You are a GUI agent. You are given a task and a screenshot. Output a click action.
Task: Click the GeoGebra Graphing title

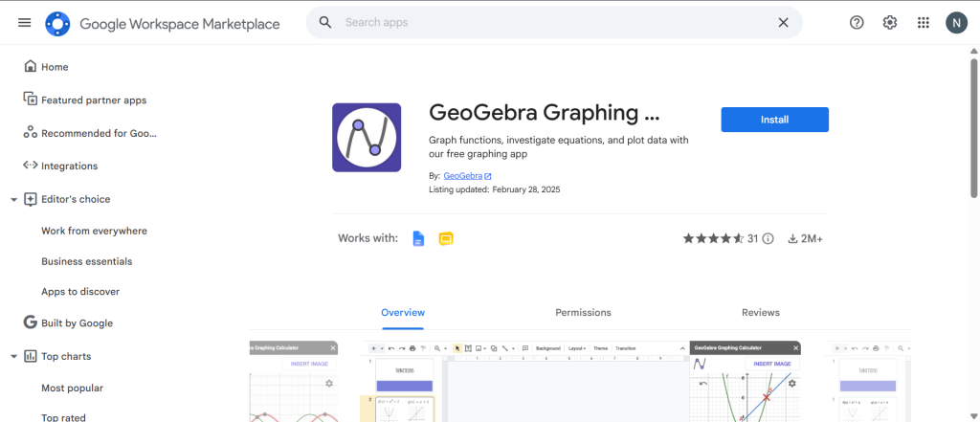(x=545, y=113)
